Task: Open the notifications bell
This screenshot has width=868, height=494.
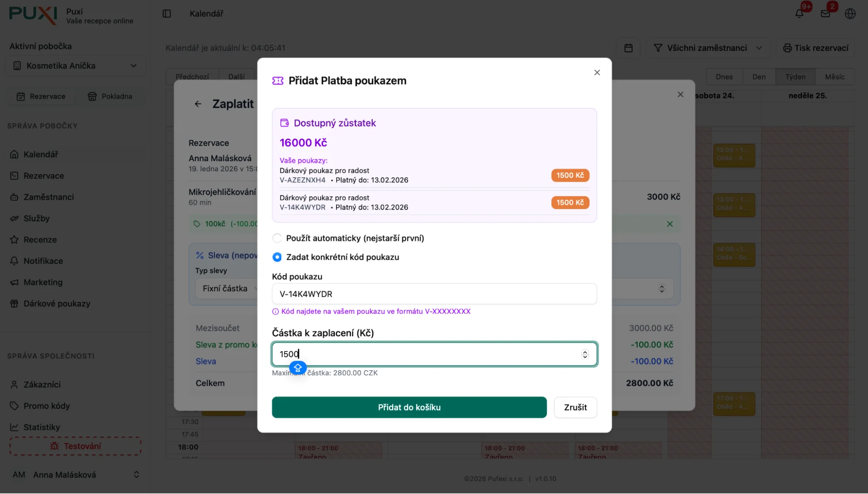Action: pyautogui.click(x=799, y=14)
